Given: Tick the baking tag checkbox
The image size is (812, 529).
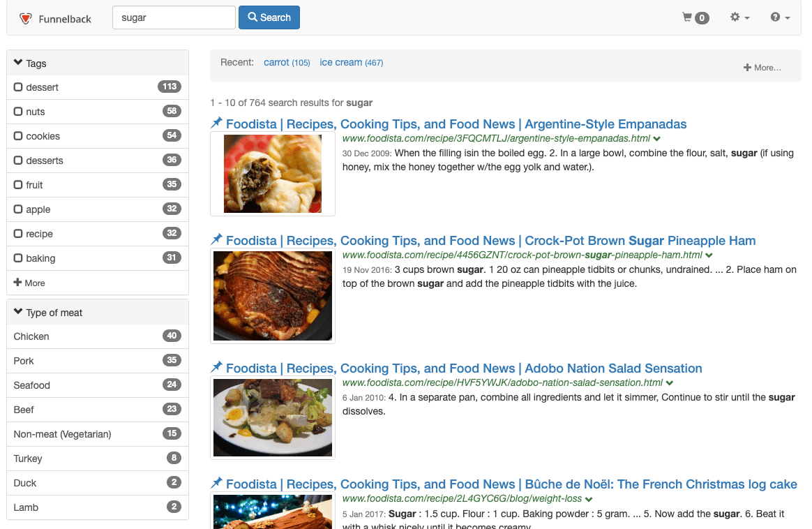Looking at the screenshot, I should click(19, 258).
